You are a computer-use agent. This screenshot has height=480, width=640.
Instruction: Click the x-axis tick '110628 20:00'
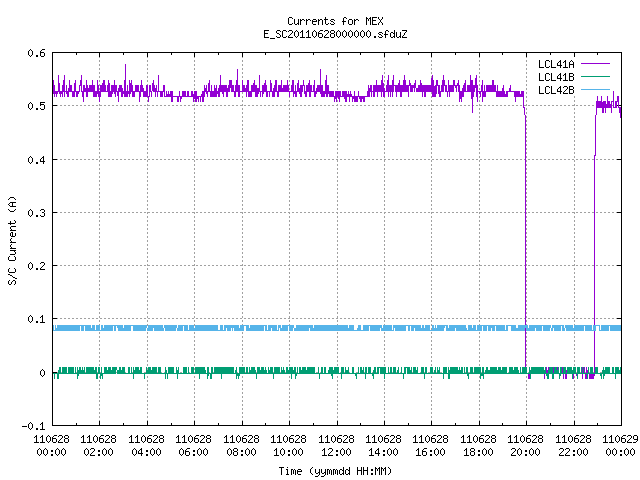(x=525, y=445)
